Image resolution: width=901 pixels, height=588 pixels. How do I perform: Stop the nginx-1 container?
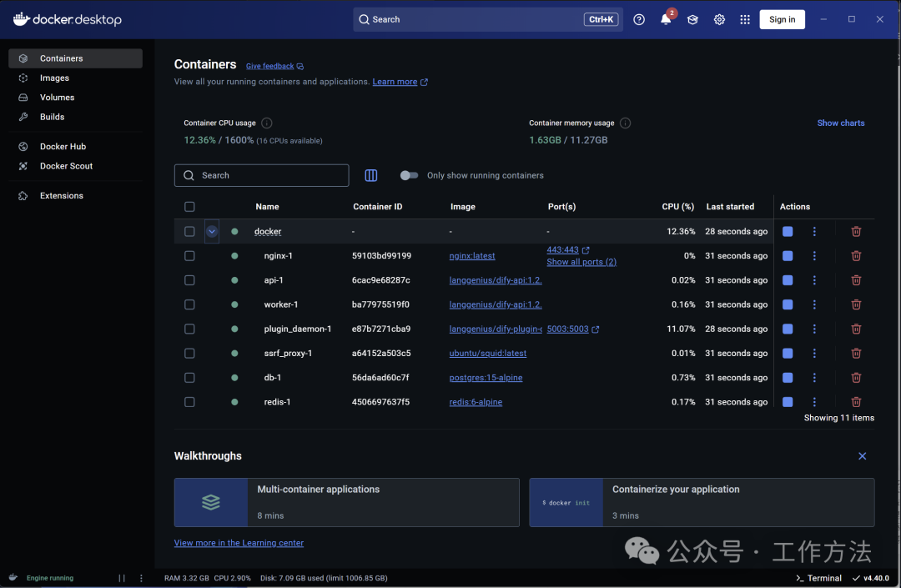[788, 256]
